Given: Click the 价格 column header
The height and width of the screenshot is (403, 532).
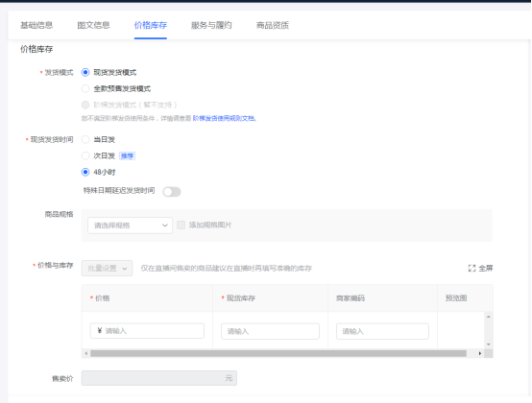Looking at the screenshot, I should pyautogui.click(x=102, y=297).
